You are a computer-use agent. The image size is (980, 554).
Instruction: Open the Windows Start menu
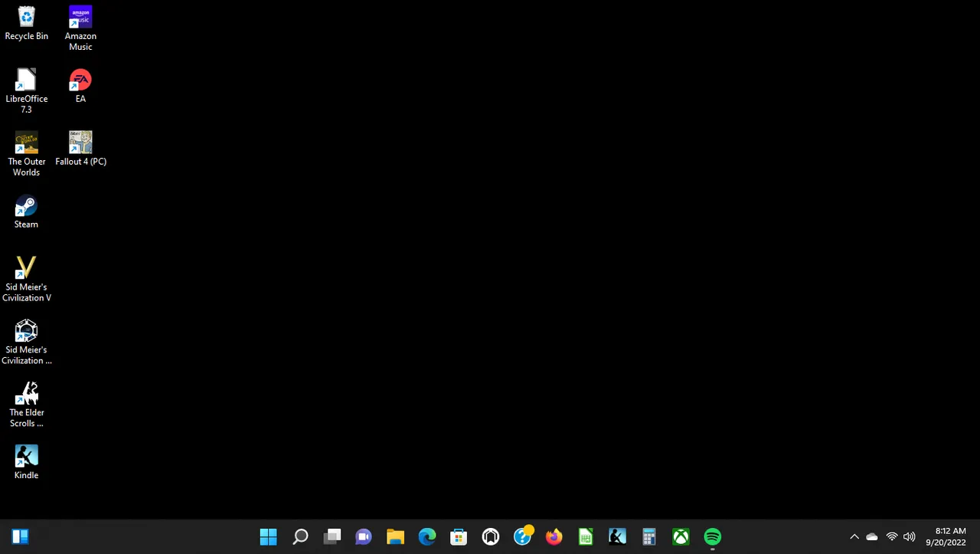(x=268, y=537)
